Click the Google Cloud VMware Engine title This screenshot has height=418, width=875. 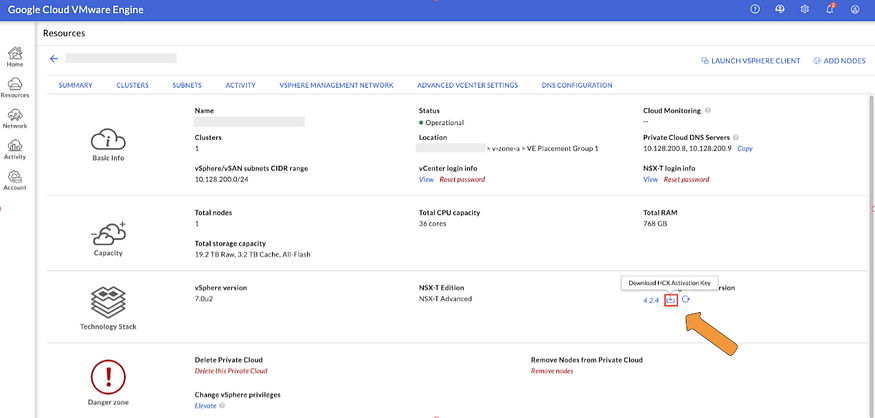(x=75, y=9)
